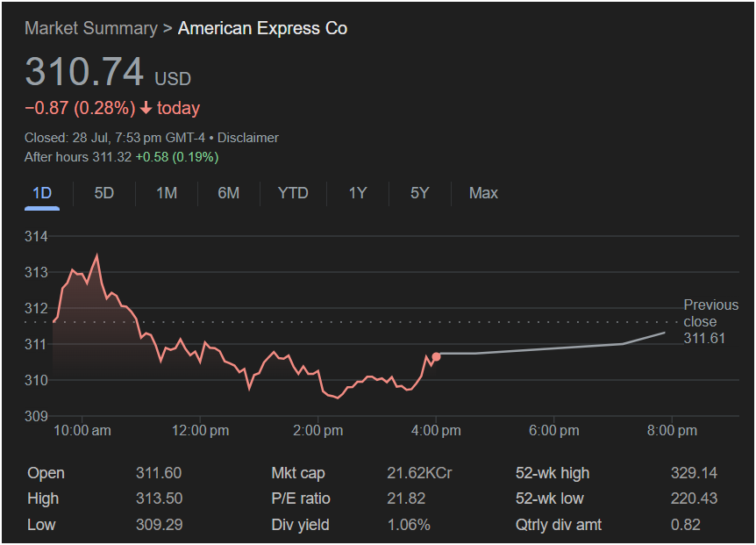Click the closing price dot on the chart
Screen dimensions: 756x545
(x=437, y=357)
